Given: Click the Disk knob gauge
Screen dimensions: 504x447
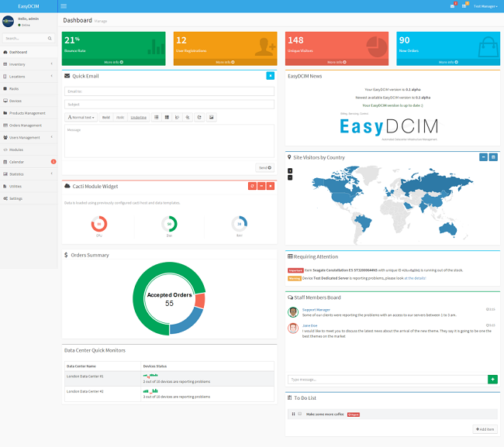Looking at the screenshot, I should click(x=169, y=224).
